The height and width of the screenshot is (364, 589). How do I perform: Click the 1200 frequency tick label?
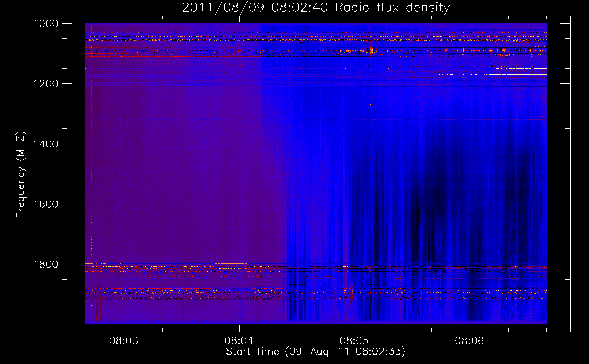(46, 84)
